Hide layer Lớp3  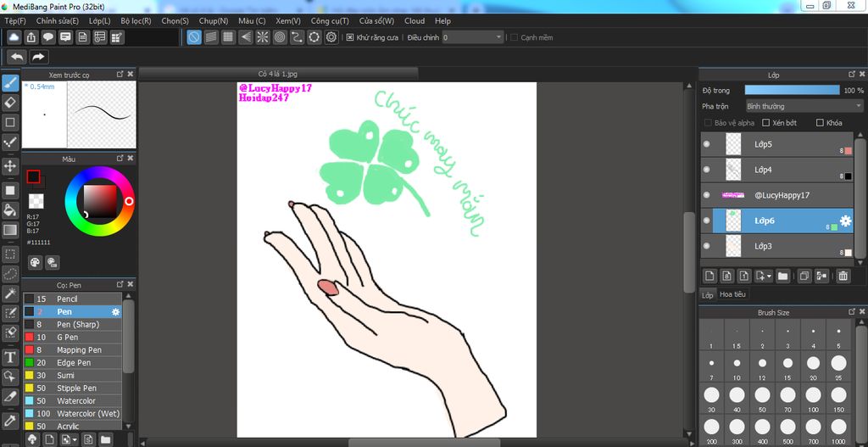point(706,246)
